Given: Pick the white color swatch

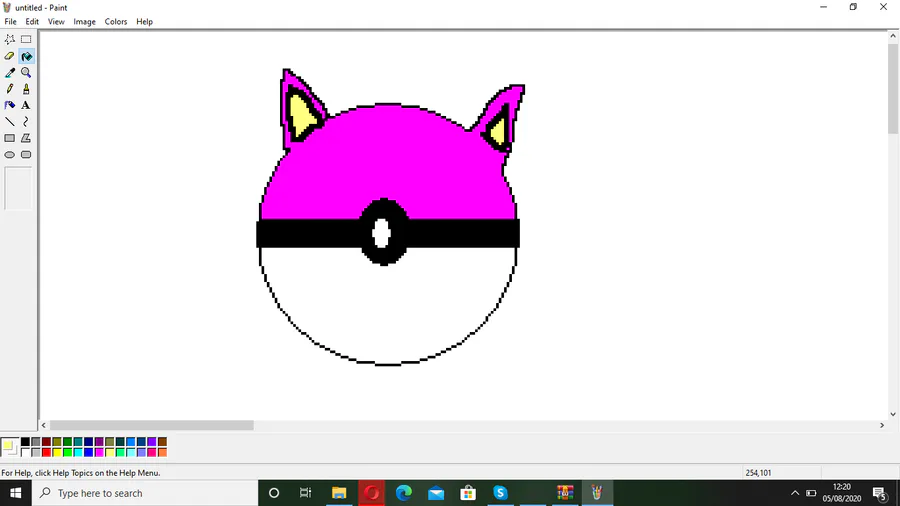Looking at the screenshot, I should click(x=25, y=452).
